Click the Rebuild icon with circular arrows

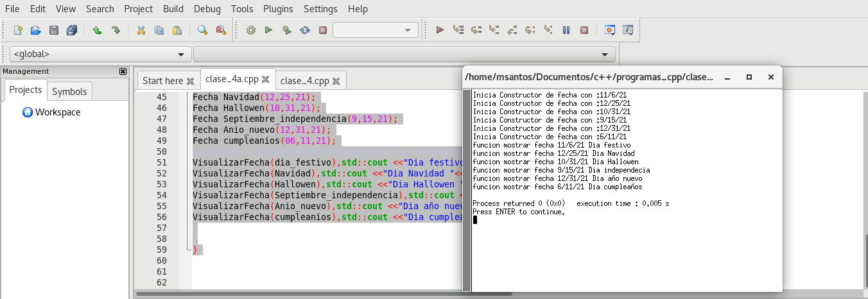click(305, 30)
